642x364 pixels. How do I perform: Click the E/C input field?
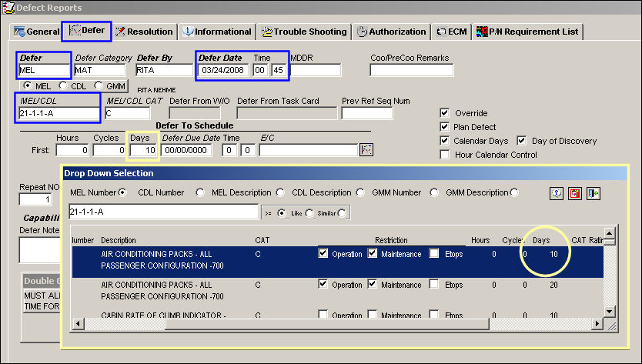pyautogui.click(x=309, y=150)
